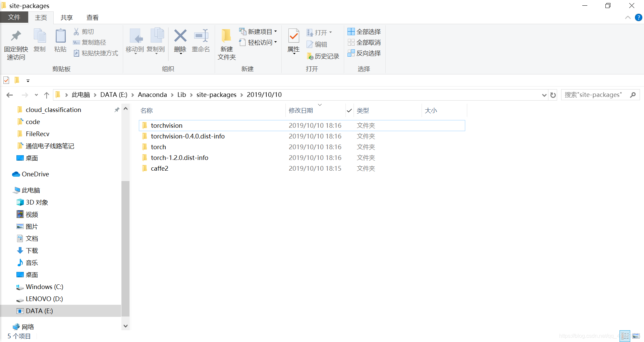
Task: Switch to details view icon in status bar
Action: (x=625, y=336)
